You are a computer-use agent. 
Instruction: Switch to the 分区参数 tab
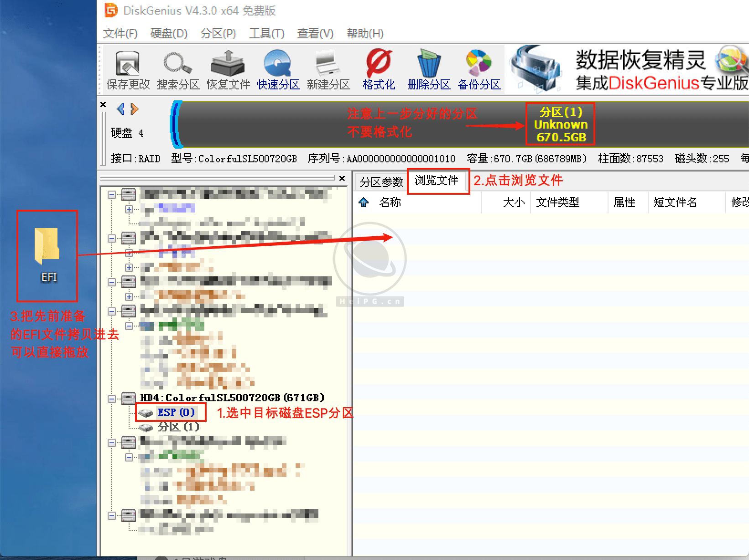pos(382,182)
